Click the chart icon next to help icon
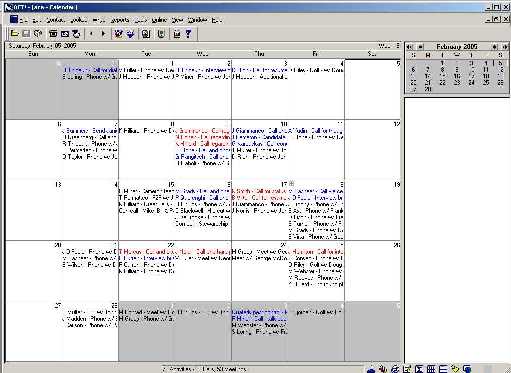 (x=177, y=34)
